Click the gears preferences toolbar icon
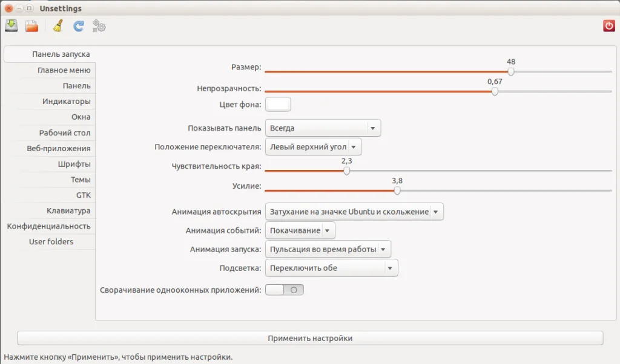 click(x=99, y=26)
